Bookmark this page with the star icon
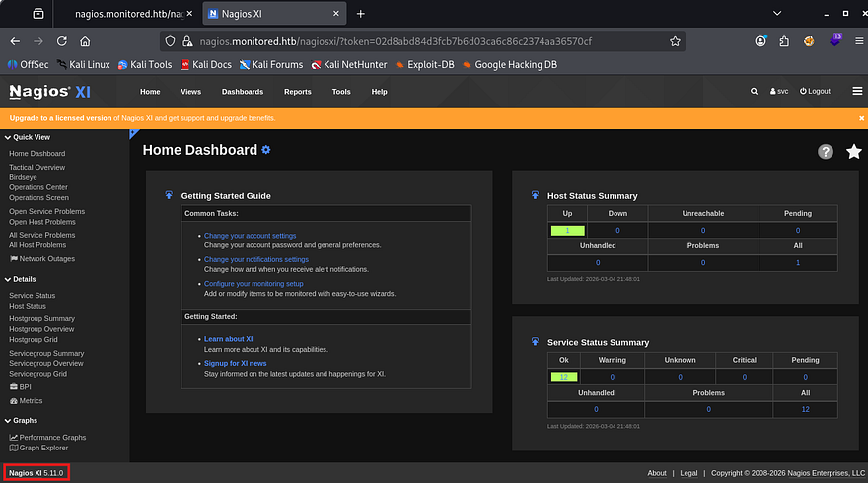The image size is (868, 483). (675, 42)
